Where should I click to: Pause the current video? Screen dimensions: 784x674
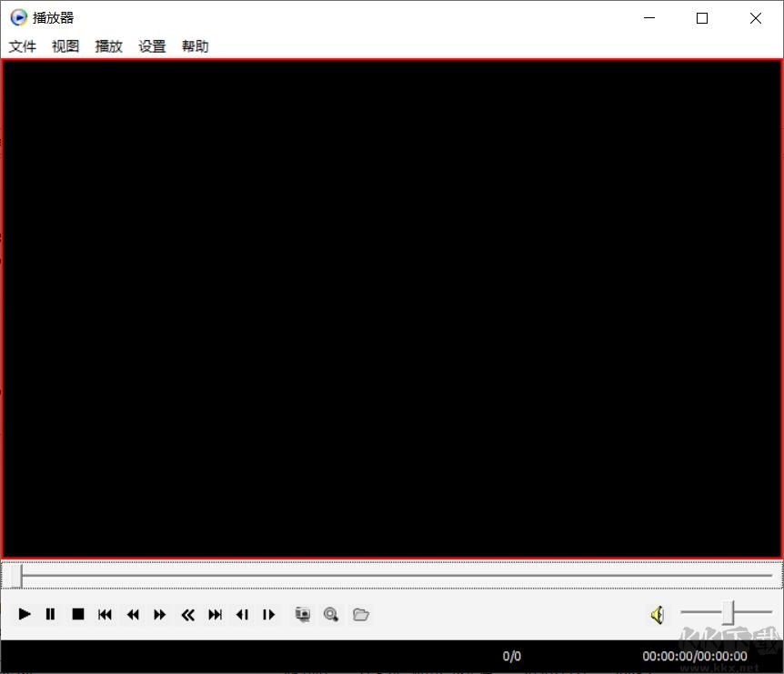click(50, 614)
